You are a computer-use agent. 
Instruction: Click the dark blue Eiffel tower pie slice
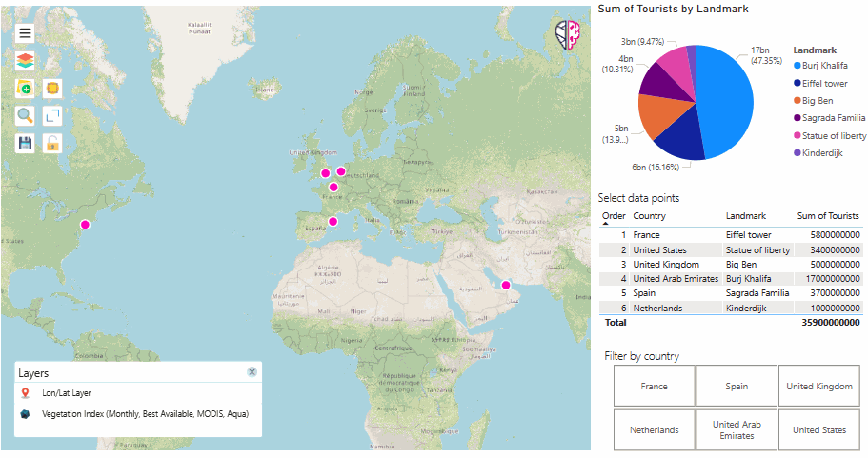pyautogui.click(x=682, y=135)
